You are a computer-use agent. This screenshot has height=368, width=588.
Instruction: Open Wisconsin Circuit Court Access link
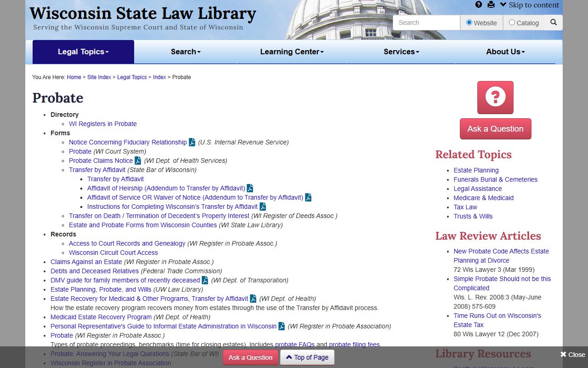pos(113,253)
